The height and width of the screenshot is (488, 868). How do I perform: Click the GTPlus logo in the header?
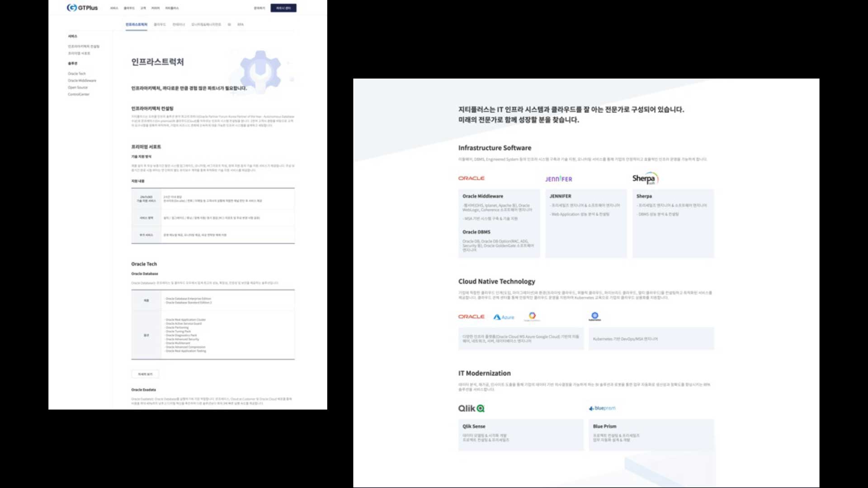pos(82,8)
